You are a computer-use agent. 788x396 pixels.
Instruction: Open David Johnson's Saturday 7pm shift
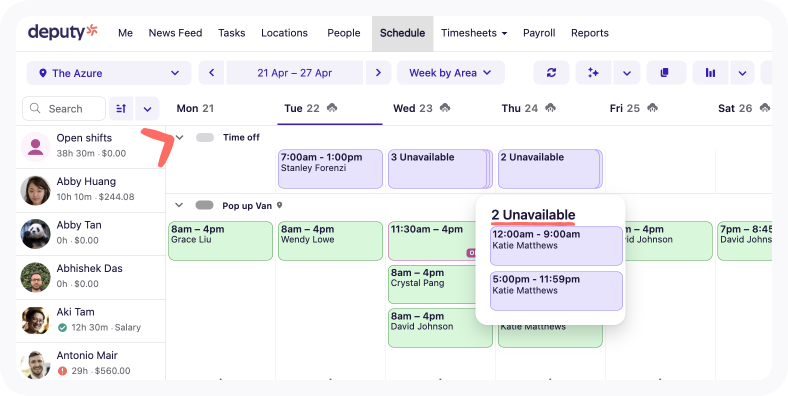(744, 241)
